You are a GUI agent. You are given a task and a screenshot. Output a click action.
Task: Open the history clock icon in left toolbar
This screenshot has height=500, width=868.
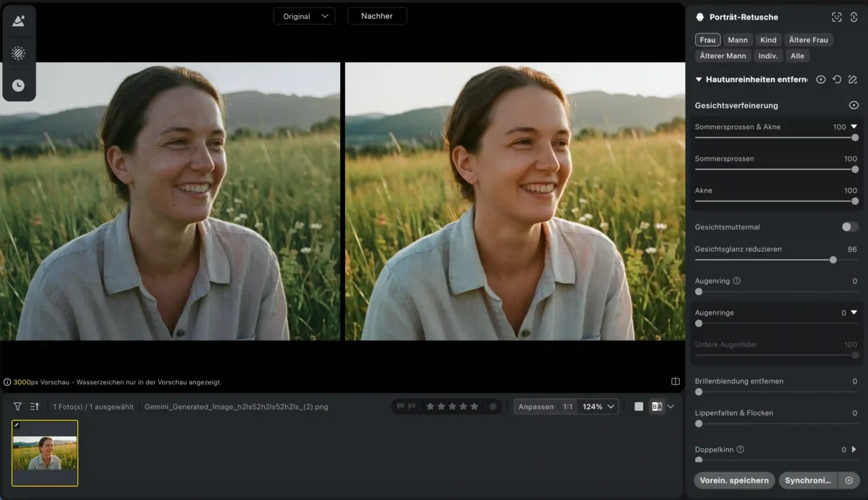[18, 85]
